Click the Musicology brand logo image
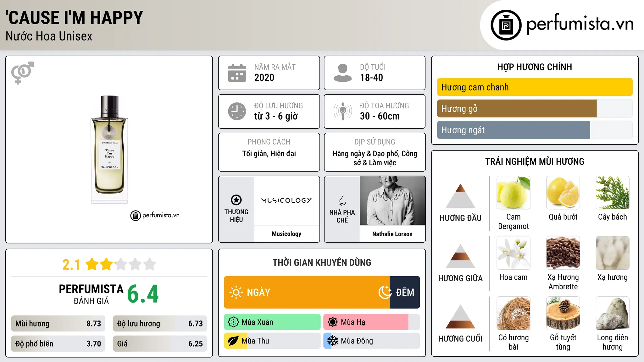644x362 pixels. (x=286, y=200)
